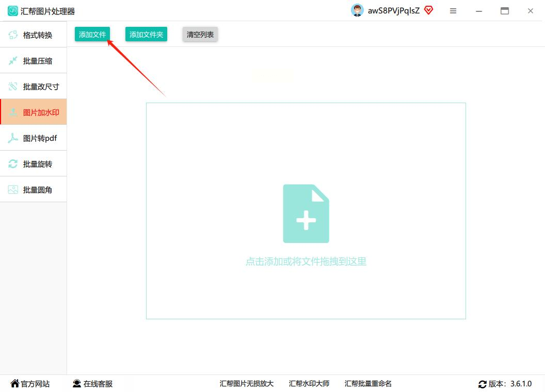Click the 格式转换 sidebar icon
Viewport: 545px width, 392px height.
13,35
